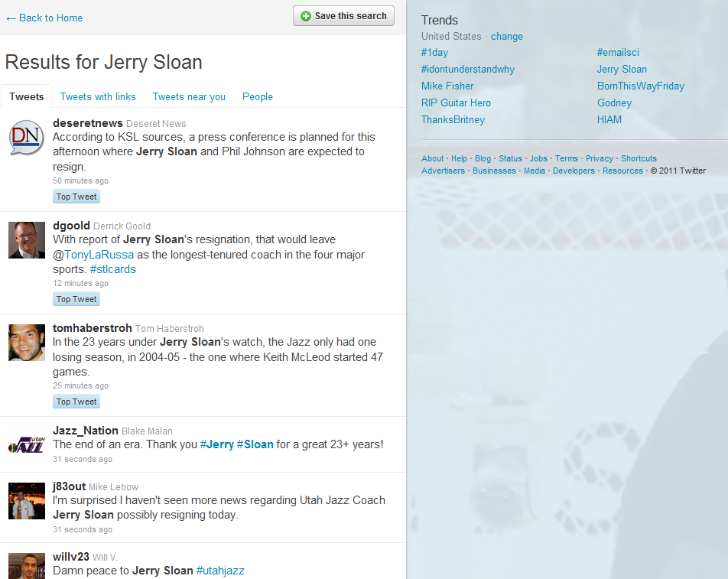Click the Privacy footer link
Viewport: 728px width, 579px height.
(600, 158)
